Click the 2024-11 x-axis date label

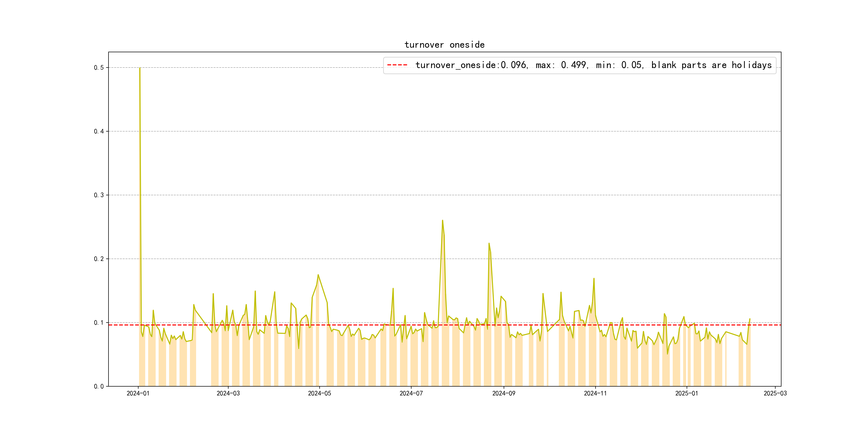(595, 394)
